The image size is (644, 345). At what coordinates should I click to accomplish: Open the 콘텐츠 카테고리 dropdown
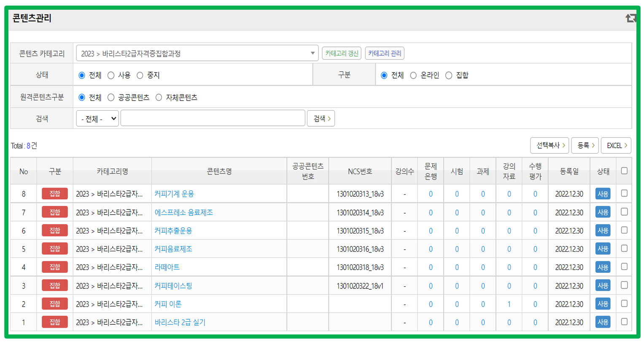[197, 54]
